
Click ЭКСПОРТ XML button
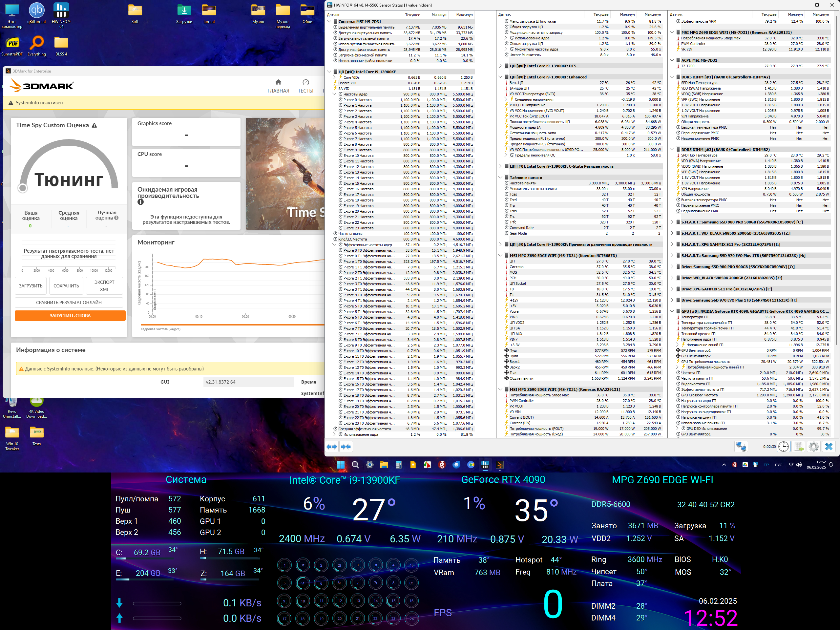(x=104, y=285)
